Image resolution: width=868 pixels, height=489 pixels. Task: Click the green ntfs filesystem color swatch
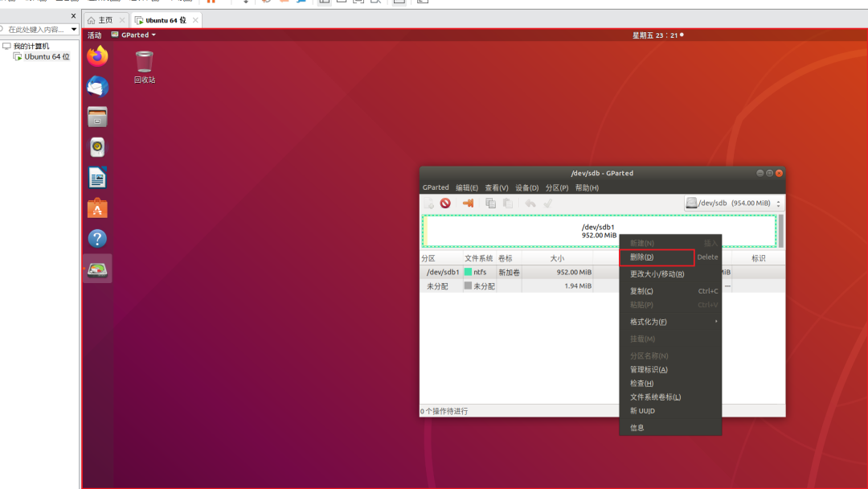(468, 272)
